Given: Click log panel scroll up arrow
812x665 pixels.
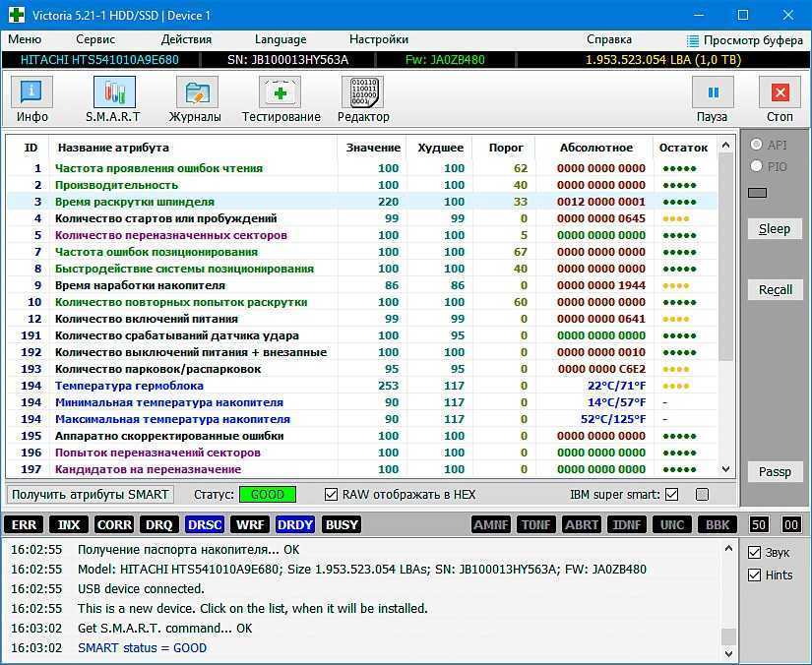Looking at the screenshot, I should [728, 549].
